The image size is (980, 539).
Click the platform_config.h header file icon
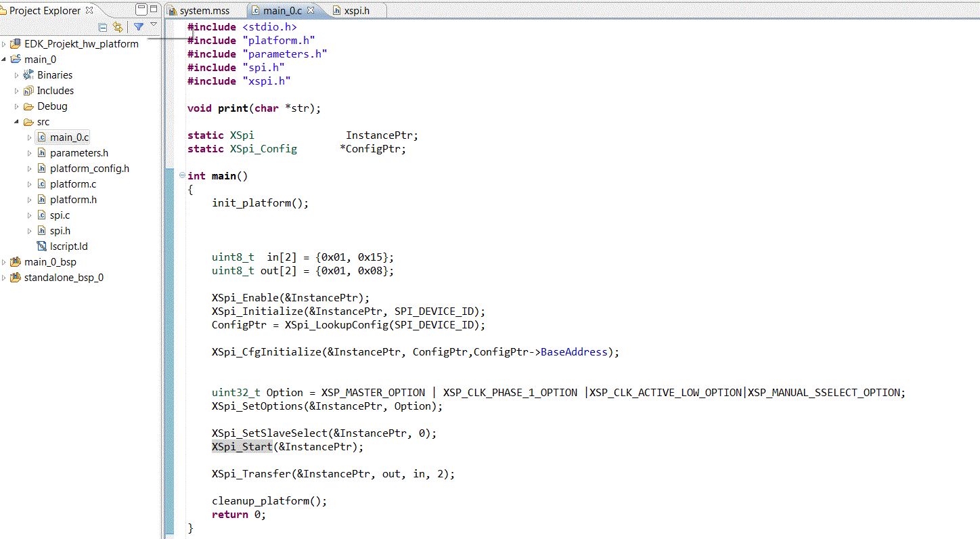(41, 169)
